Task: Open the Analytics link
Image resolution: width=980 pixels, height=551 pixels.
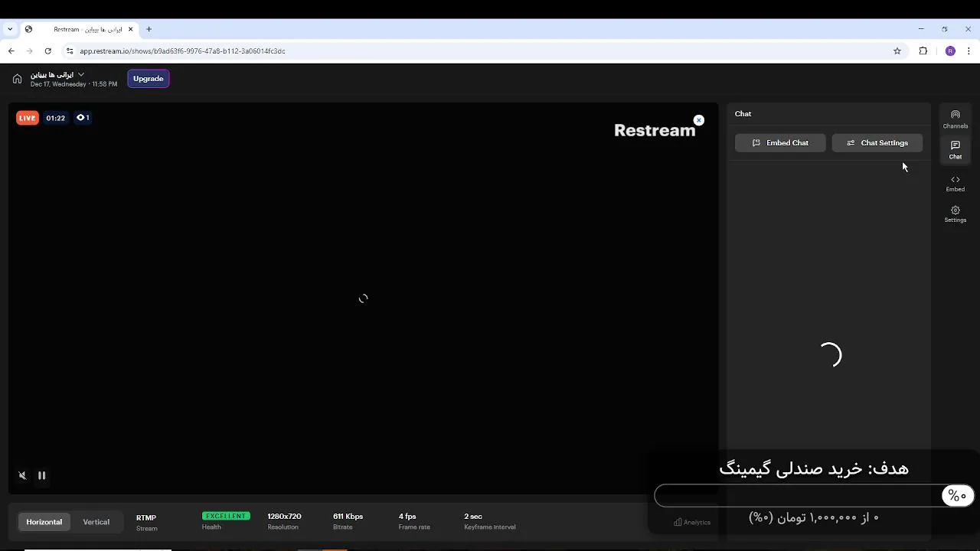Action: pos(692,523)
